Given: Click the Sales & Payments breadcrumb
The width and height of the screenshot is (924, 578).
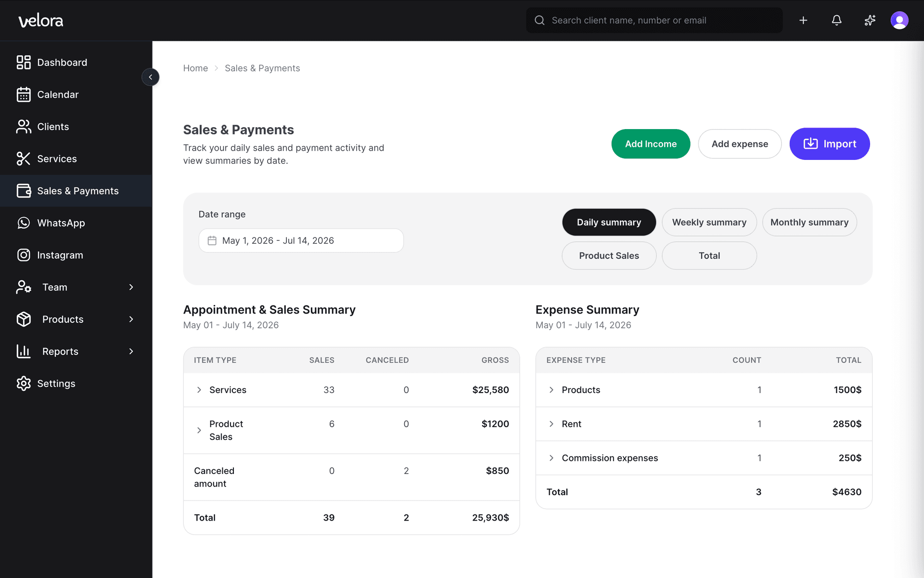Looking at the screenshot, I should pos(262,68).
